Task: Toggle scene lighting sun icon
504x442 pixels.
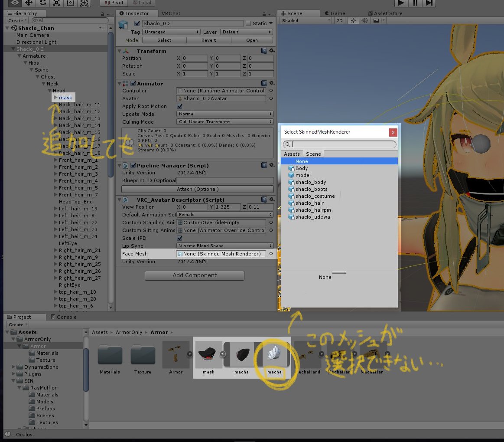Action: click(x=353, y=20)
